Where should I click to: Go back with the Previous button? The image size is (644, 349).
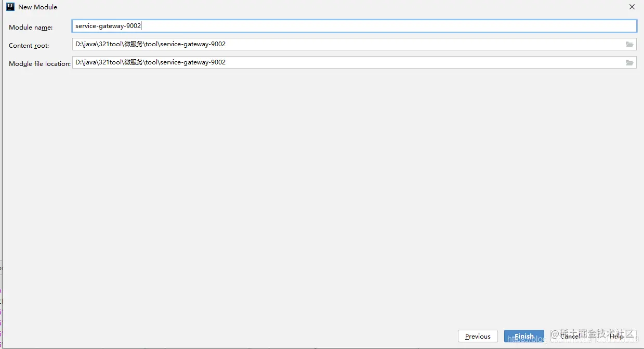[478, 336]
